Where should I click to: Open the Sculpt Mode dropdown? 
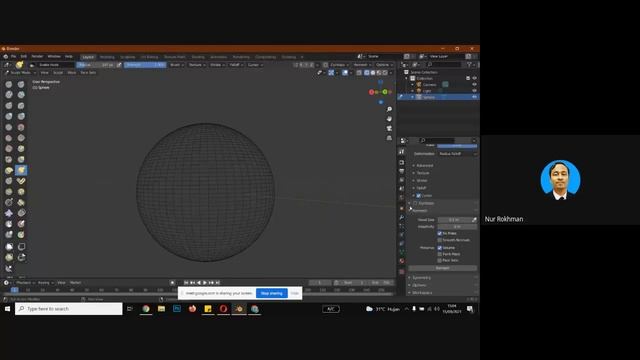(20, 72)
